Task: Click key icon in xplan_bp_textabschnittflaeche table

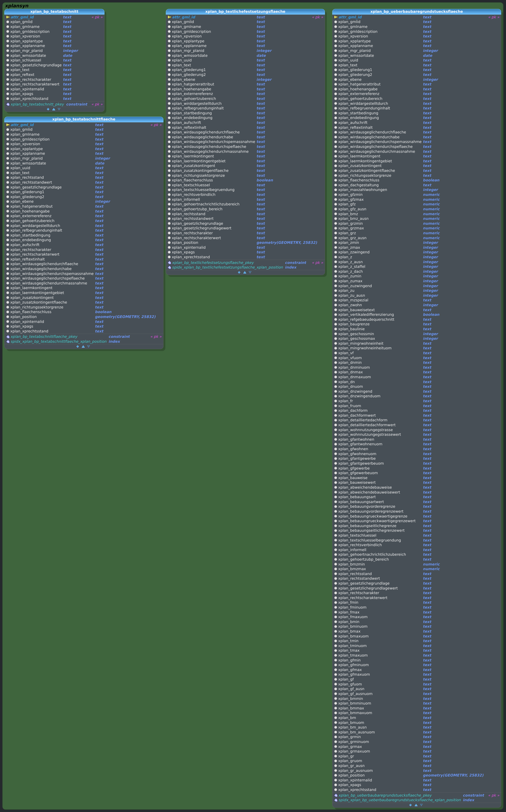Action: [x=8, y=125]
